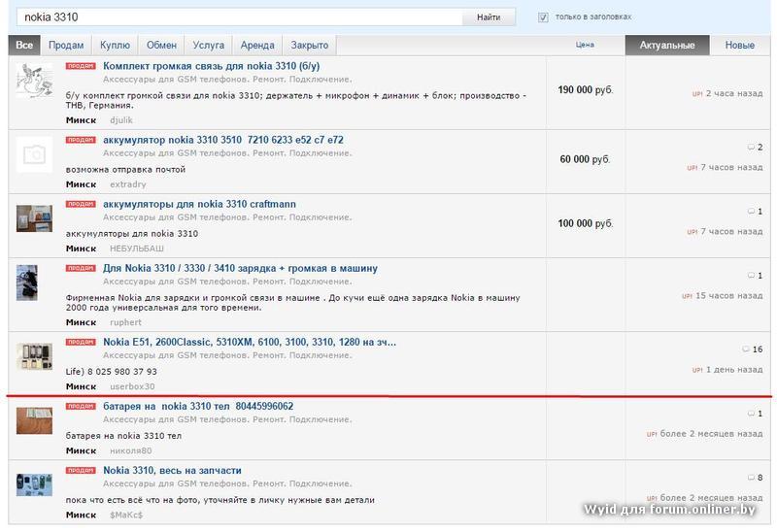Open the Обмен tab

point(161,45)
